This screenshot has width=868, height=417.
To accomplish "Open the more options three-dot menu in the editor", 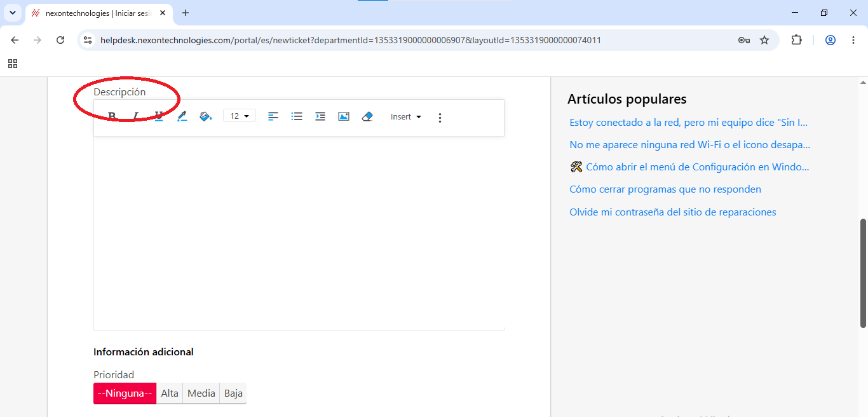I will (x=440, y=118).
